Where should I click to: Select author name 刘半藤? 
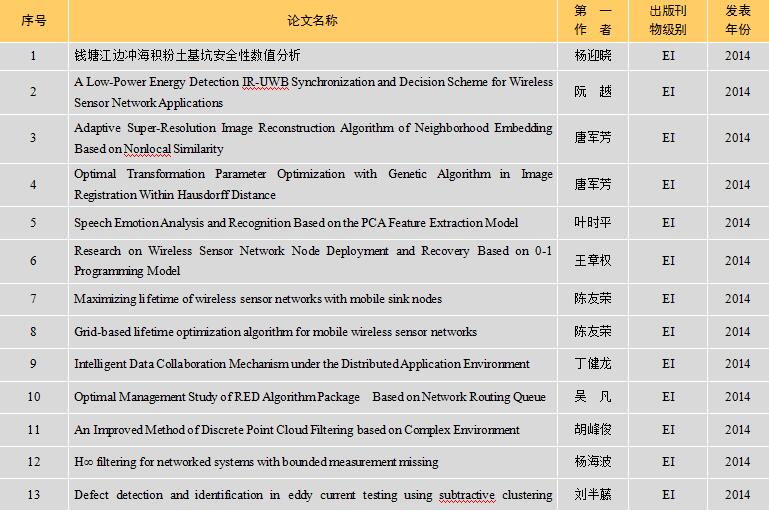pyautogui.click(x=592, y=495)
